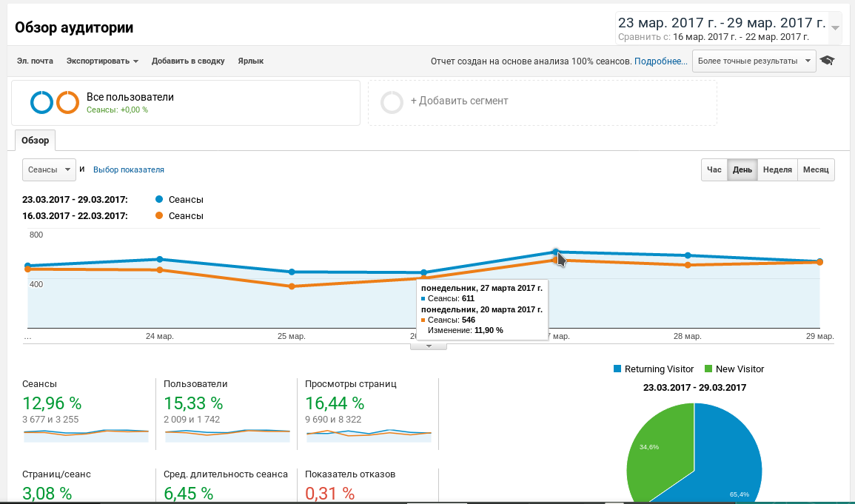Click the blue donut segment icon
This screenshot has width=855, height=504.
click(x=41, y=102)
